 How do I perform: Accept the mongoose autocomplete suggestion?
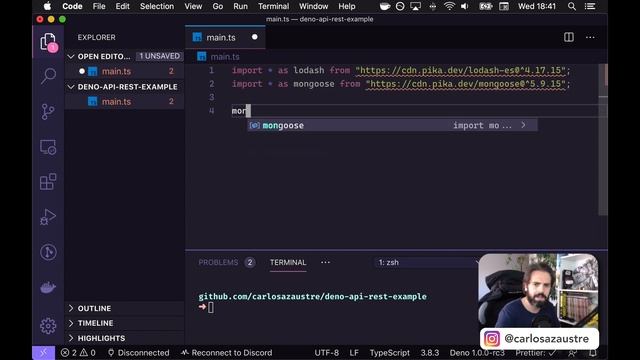392,125
